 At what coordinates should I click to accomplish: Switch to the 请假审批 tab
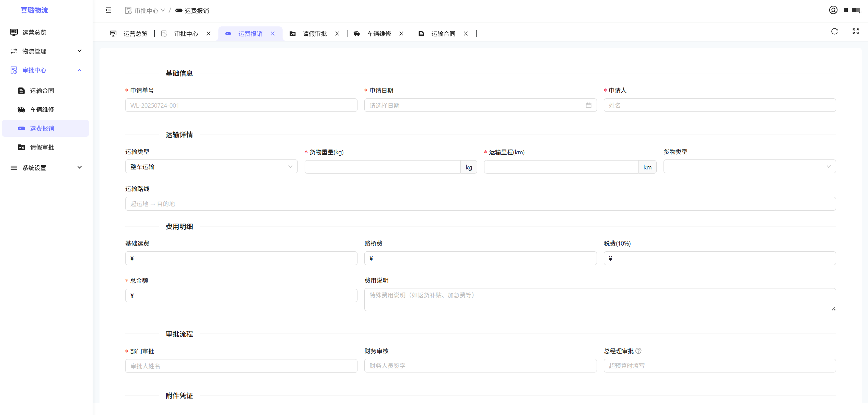tap(314, 33)
